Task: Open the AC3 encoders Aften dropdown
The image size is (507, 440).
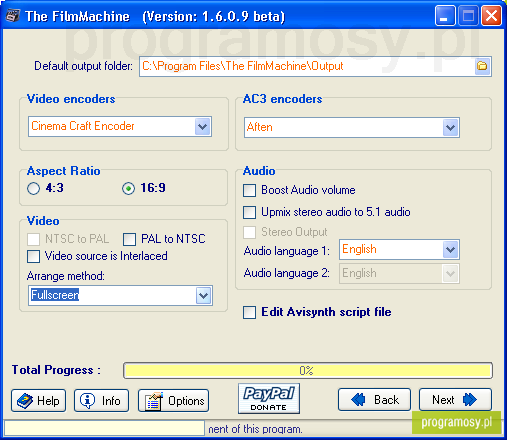Action: click(450, 127)
